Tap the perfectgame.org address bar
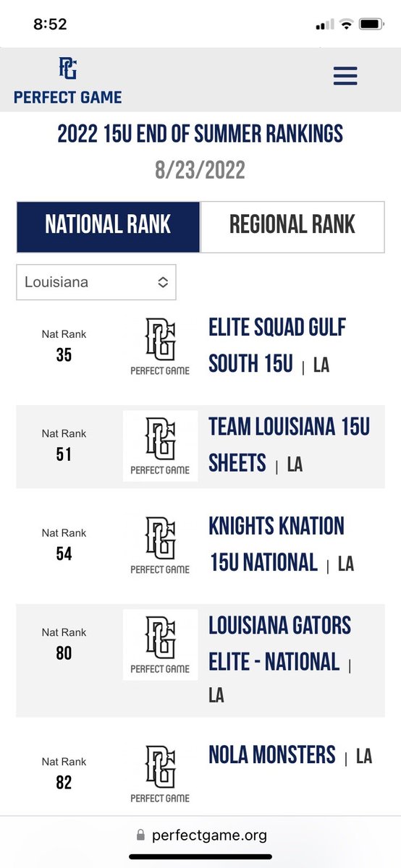 click(201, 835)
